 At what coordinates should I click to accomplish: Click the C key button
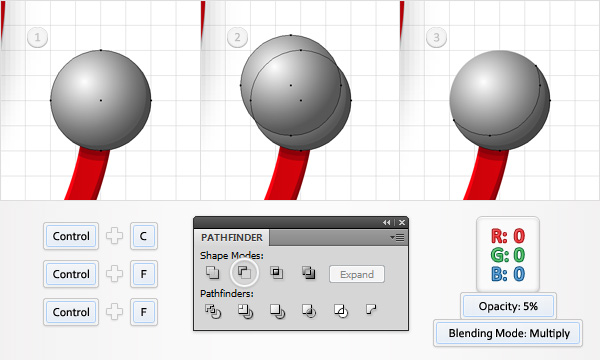pos(143,236)
